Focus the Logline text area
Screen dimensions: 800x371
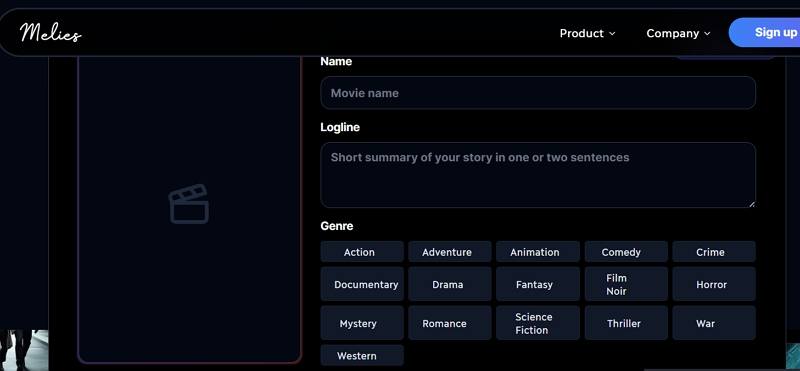click(x=538, y=175)
